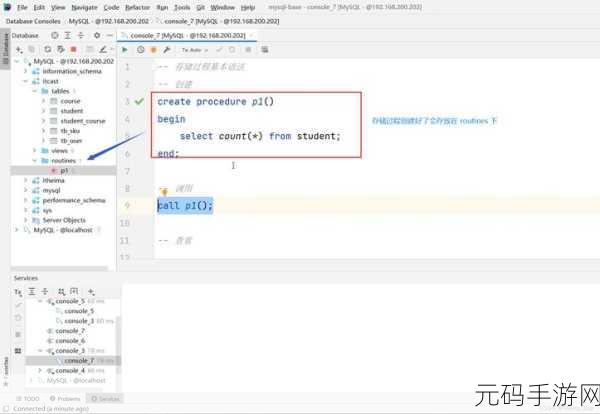Image resolution: width=600 pixels, height=414 pixels.
Task: Click the Database Consoles breadcrumb
Action: point(33,21)
